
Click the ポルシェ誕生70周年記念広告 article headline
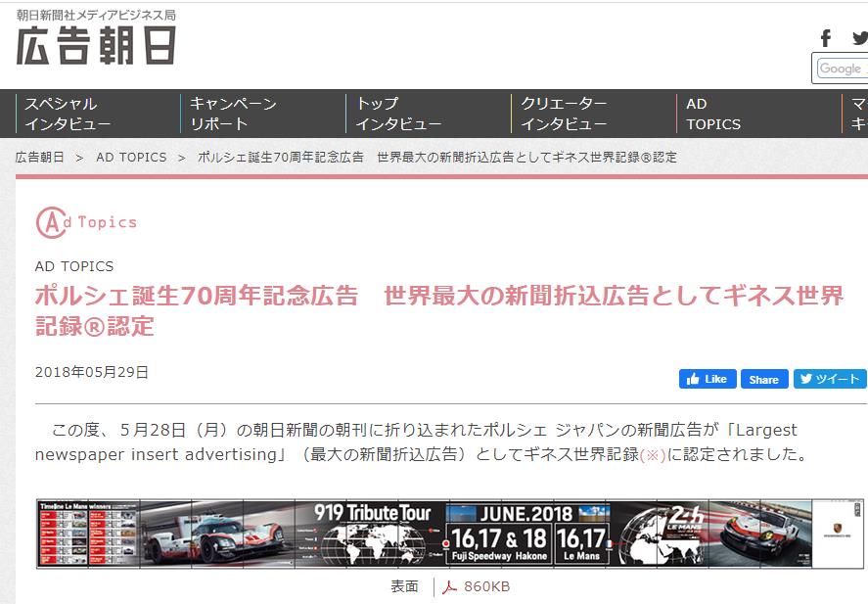439,310
